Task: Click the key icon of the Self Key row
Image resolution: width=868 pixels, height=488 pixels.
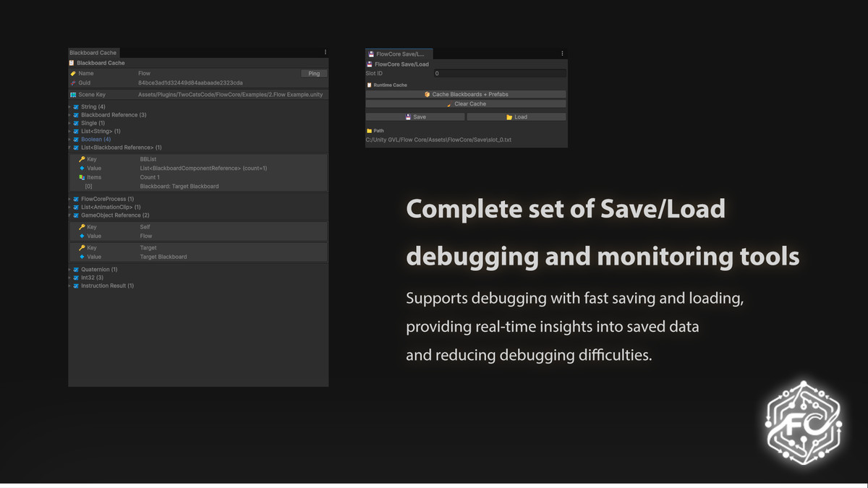Action: 82,227
